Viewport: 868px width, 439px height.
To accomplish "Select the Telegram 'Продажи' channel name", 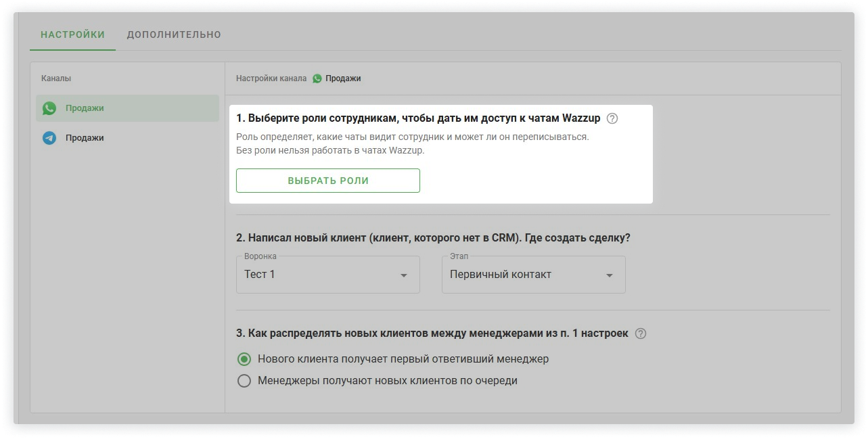I will click(x=85, y=138).
